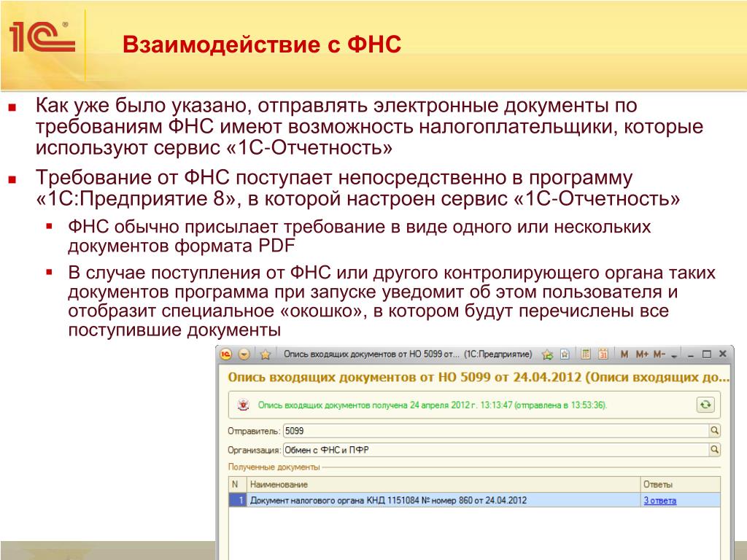Click the Отправитель field containing 5099
The image size is (747, 560).
click(x=496, y=431)
